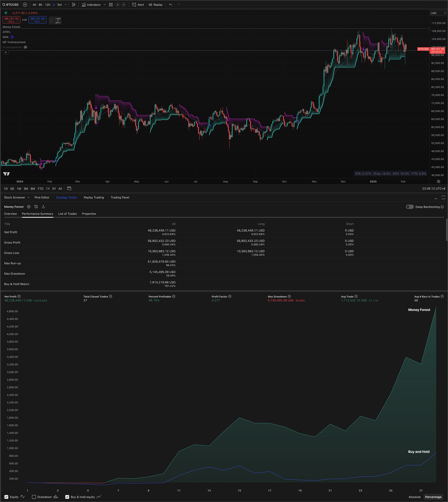448x502 pixels.
Task: Collapse the indicator legend with the chevron
Action: [x=6, y=52]
